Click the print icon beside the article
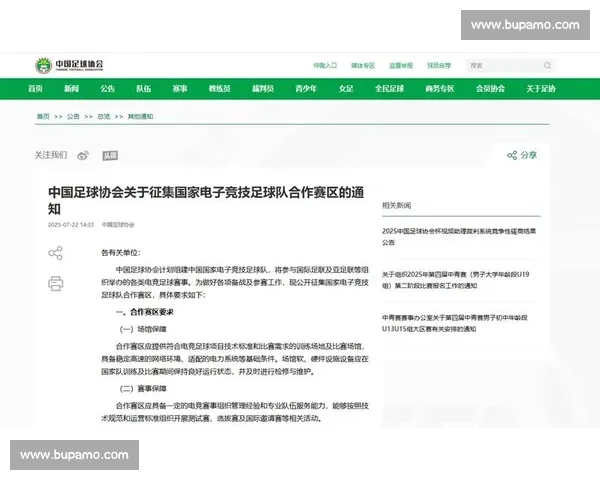 (55, 284)
